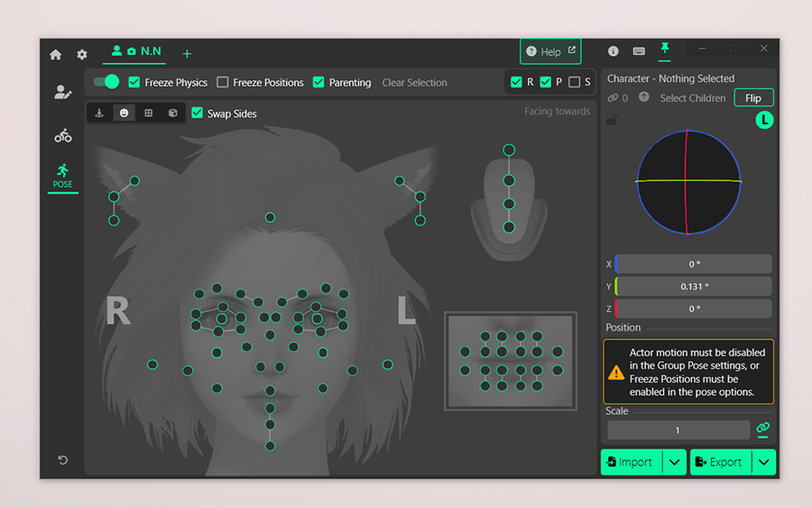Open the keyboard shortcuts icon

click(639, 51)
